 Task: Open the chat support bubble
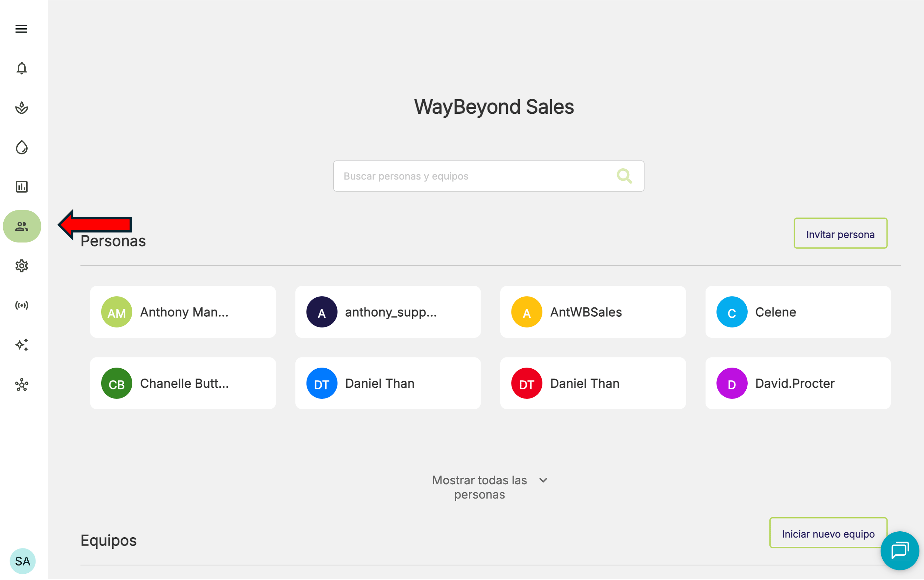[x=899, y=551]
